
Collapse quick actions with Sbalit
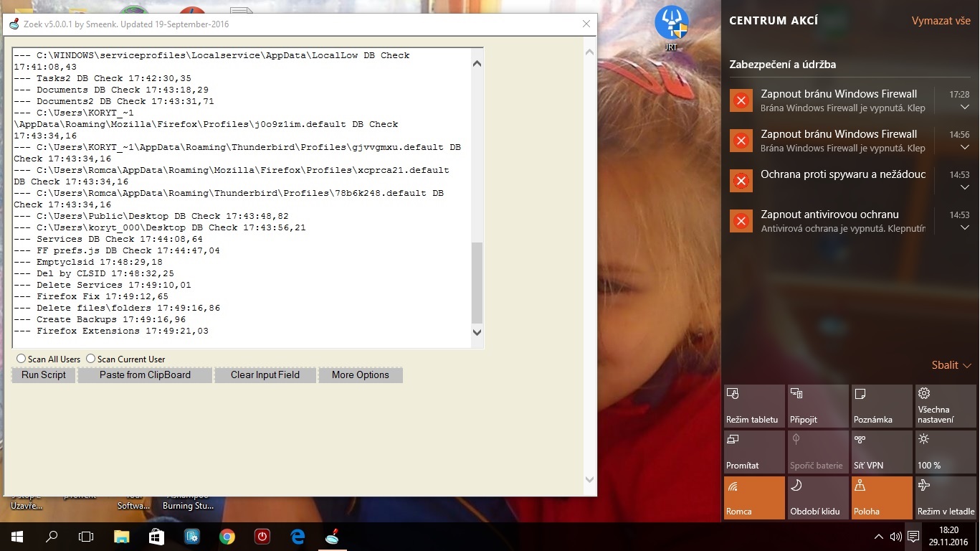951,365
